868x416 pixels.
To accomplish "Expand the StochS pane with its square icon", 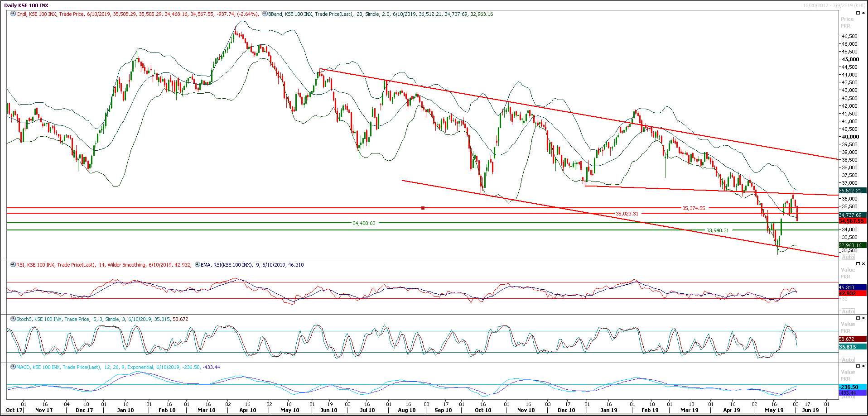I will [x=858, y=318].
